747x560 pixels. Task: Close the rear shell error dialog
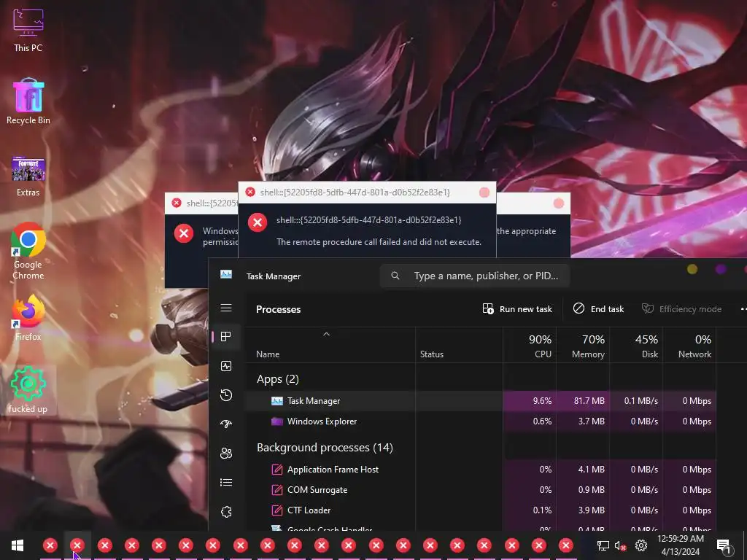pos(558,203)
